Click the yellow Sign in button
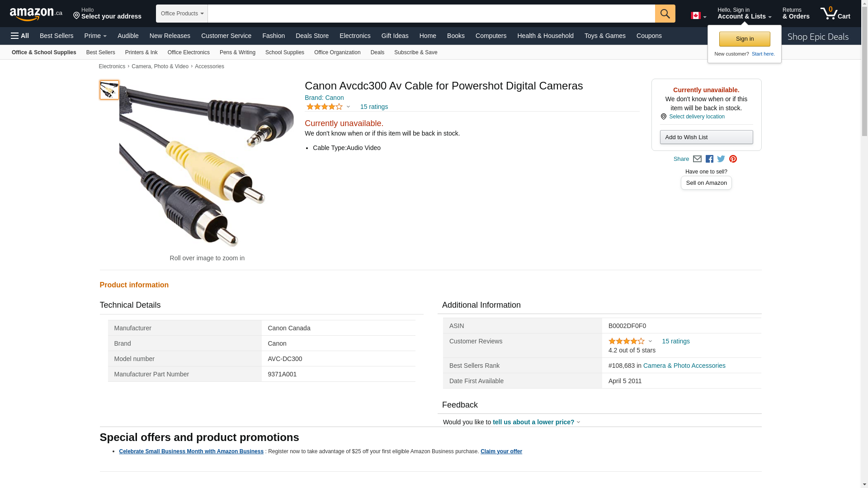 (745, 39)
